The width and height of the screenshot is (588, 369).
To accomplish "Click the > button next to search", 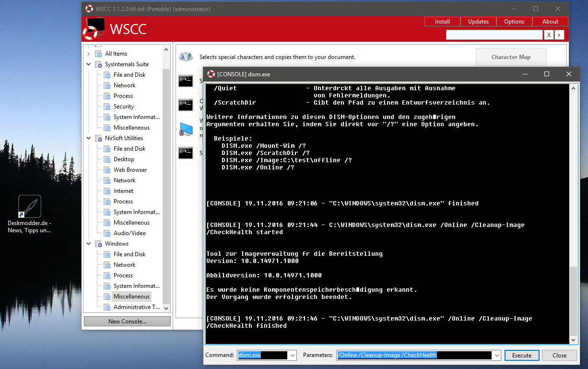I will tap(559, 35).
